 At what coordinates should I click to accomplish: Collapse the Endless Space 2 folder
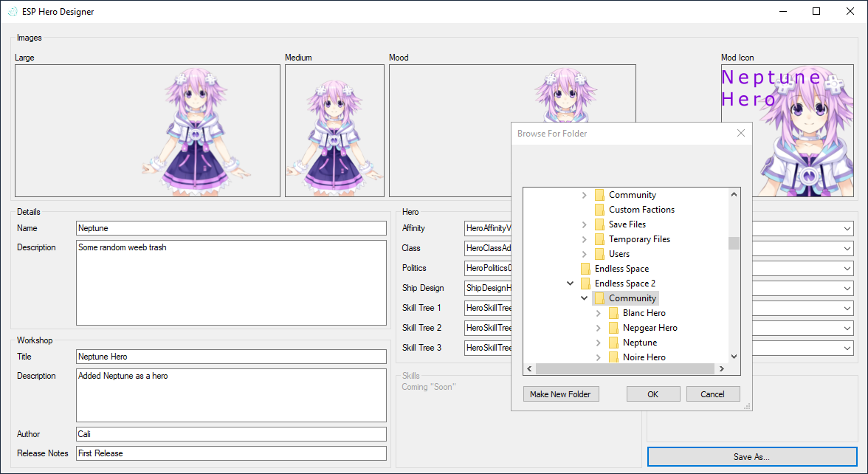[570, 284]
